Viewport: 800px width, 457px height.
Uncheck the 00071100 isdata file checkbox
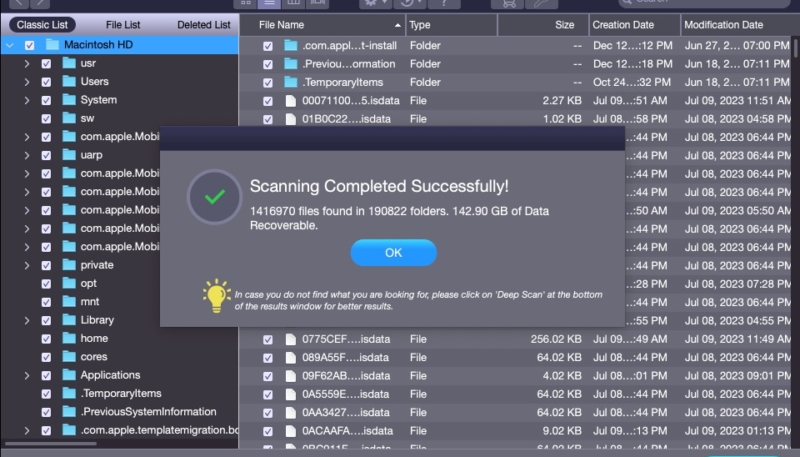(268, 100)
